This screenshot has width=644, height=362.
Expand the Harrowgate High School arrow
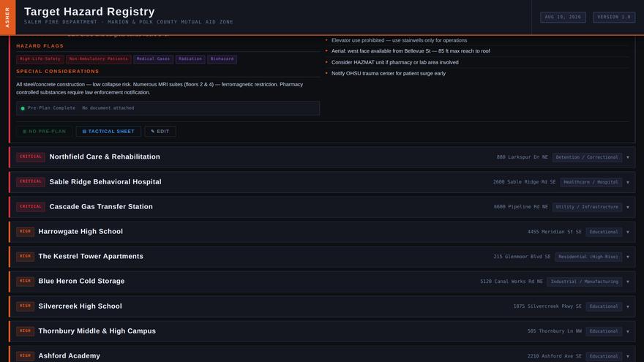coord(628,232)
